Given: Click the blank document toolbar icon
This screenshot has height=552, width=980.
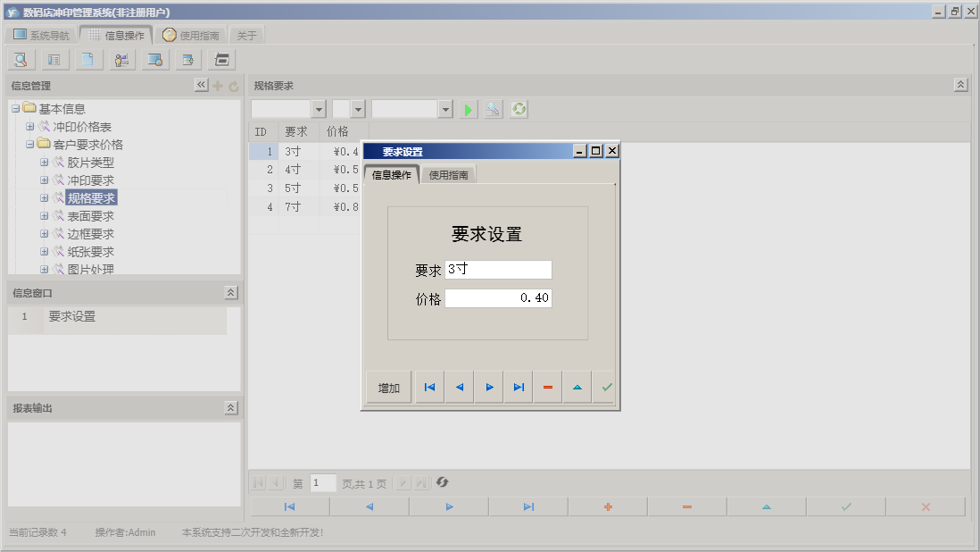Looking at the screenshot, I should tap(87, 60).
